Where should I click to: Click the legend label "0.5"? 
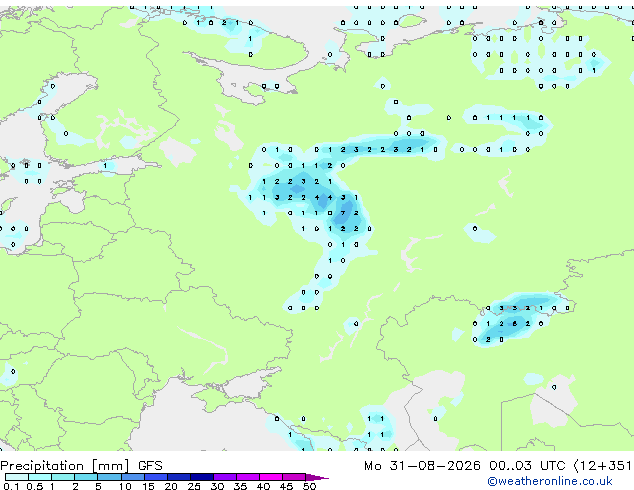point(35,486)
